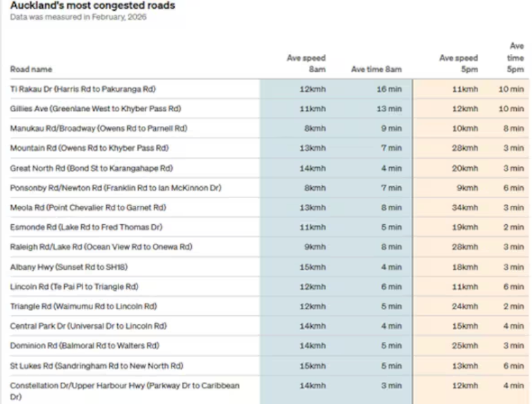Click the Mountain Rd 5pm speed value
Viewport: 532px width, 404px height.
(x=469, y=148)
